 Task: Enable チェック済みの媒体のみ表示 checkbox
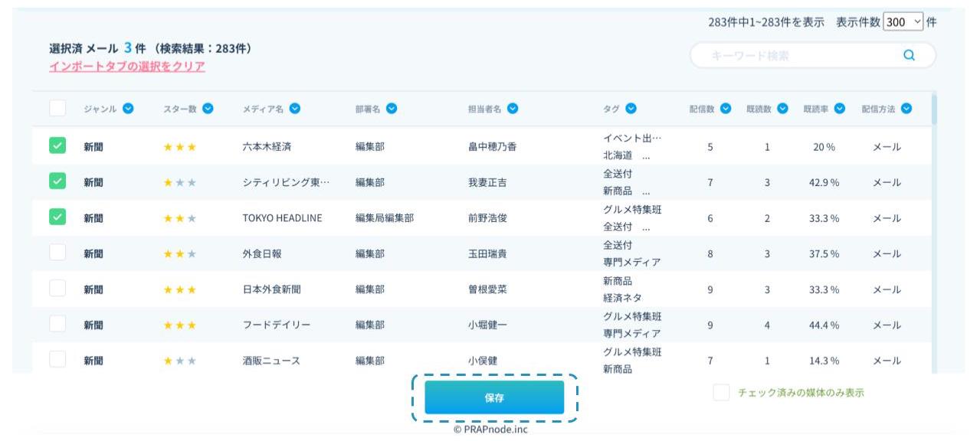tap(721, 392)
